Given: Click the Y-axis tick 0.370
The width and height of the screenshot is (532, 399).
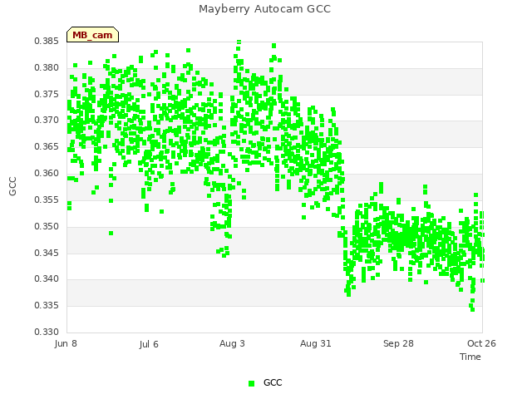Looking at the screenshot, I should [47, 120].
